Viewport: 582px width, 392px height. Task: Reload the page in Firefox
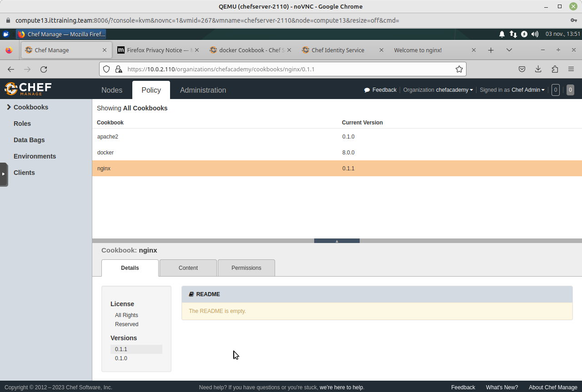point(44,69)
